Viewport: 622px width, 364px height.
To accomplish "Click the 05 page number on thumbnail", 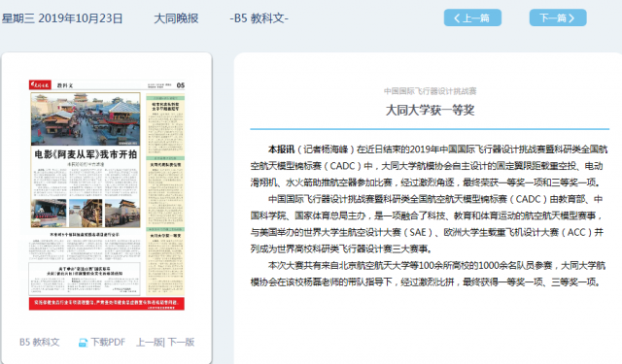I will tap(181, 85).
